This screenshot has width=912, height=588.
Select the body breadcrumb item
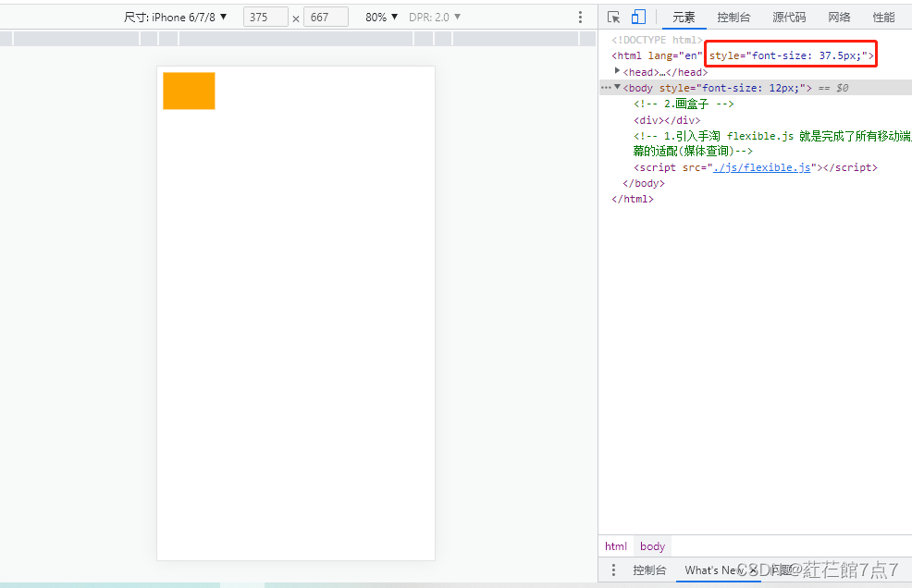coord(651,545)
